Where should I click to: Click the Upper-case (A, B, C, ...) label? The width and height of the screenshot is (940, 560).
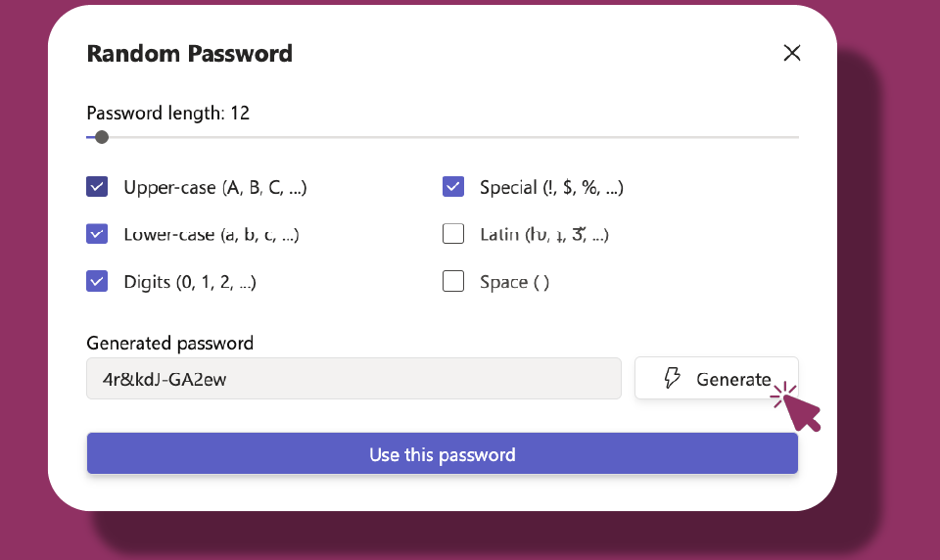click(215, 188)
